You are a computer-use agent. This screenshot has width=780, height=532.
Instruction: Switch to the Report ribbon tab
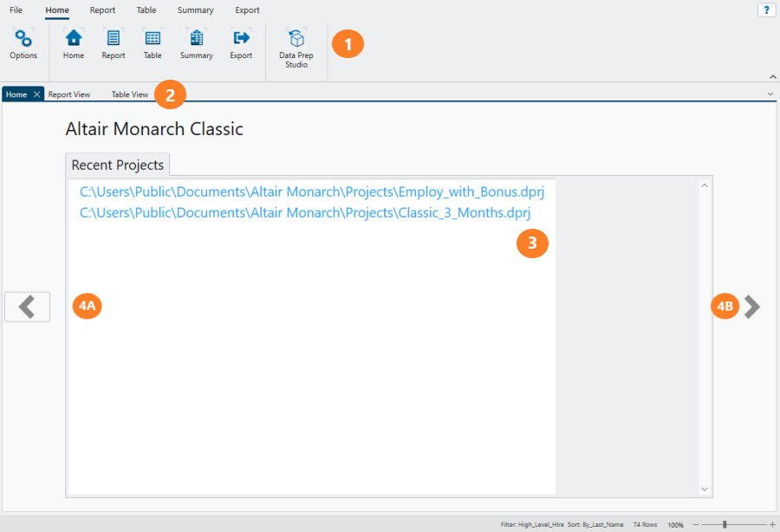click(x=102, y=10)
